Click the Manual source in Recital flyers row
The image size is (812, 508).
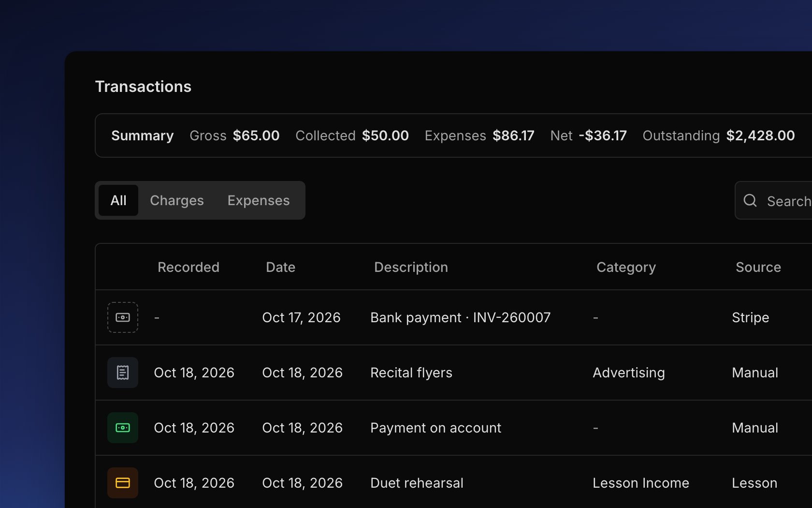(755, 373)
